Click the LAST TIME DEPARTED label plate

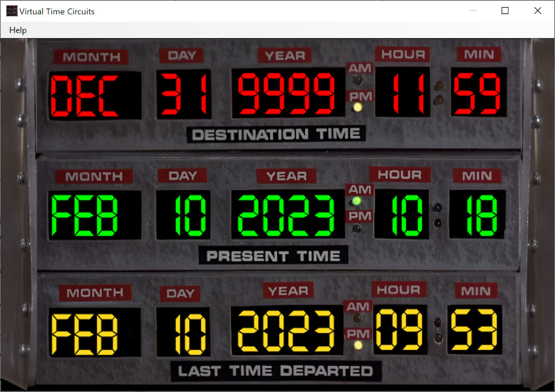coord(276,371)
